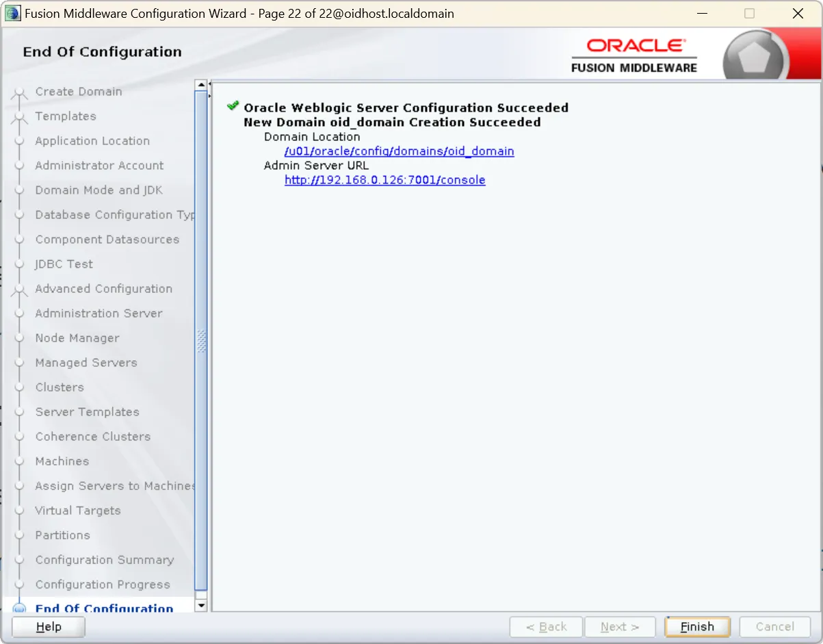Click the vertical scrollbar thumb in step list
823x644 pixels.
[201, 340]
